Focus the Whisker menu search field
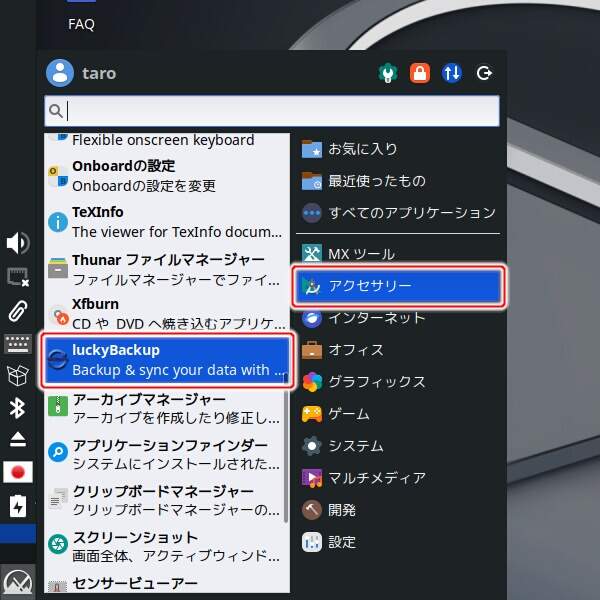Image resolution: width=600 pixels, height=600 pixels. [x=272, y=111]
